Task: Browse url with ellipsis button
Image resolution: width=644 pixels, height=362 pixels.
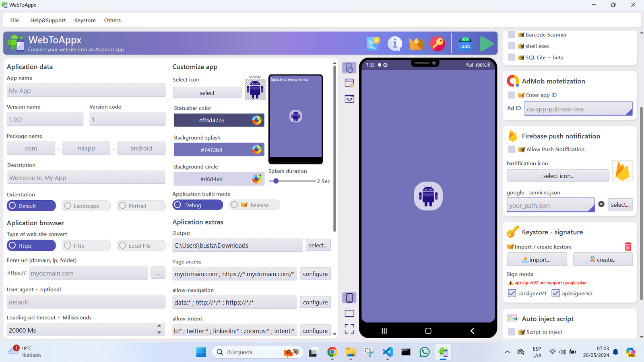Action: 158,273
